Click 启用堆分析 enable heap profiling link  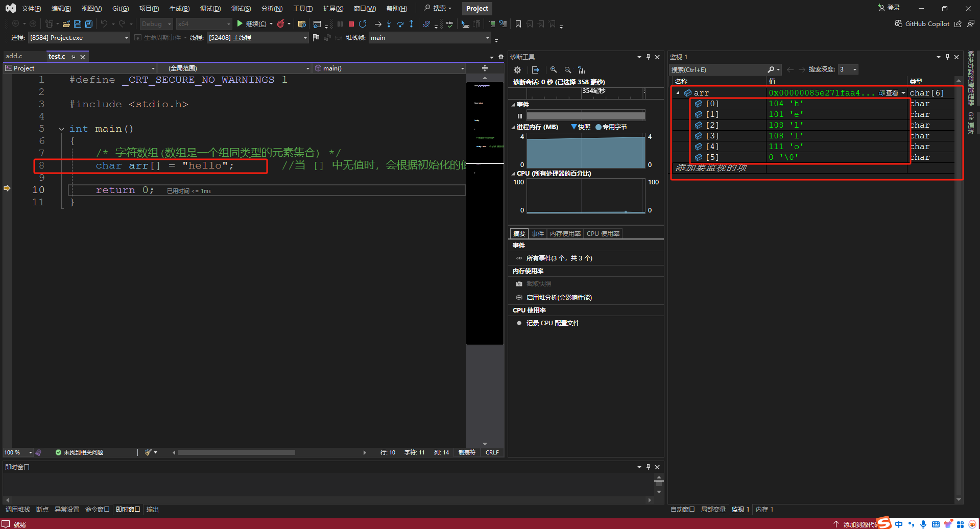559,298
